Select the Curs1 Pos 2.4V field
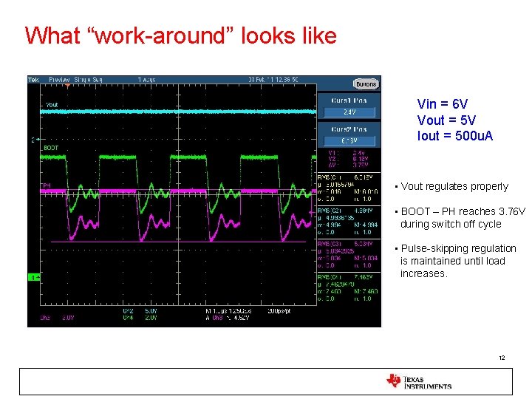 tap(349, 112)
